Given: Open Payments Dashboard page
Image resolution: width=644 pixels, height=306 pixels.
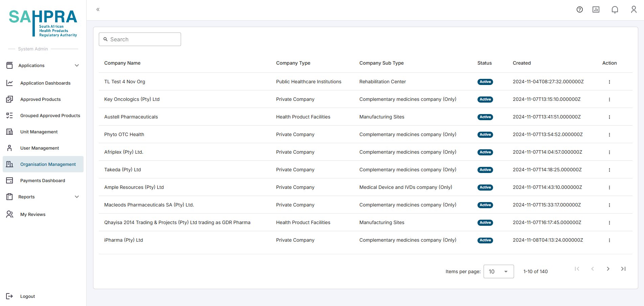Looking at the screenshot, I should tap(43, 180).
